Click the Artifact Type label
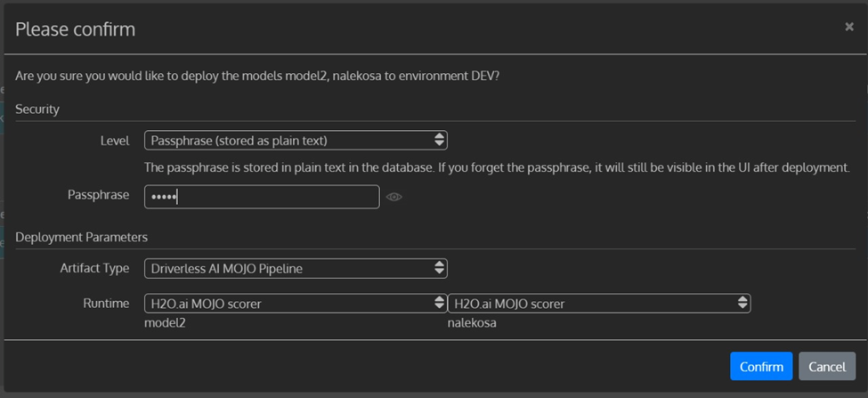 94,268
